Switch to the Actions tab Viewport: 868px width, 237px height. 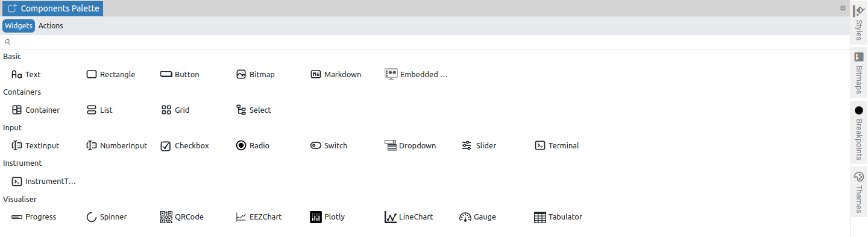(51, 26)
